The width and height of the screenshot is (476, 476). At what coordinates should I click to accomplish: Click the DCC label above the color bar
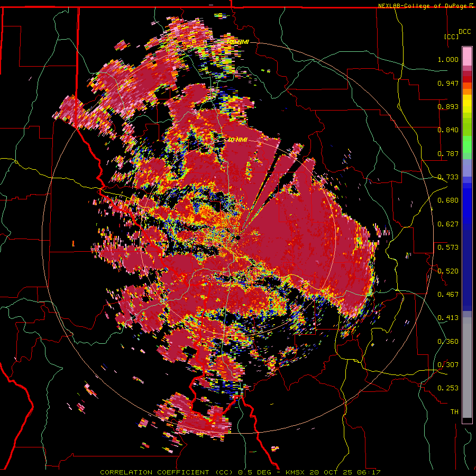464,32
